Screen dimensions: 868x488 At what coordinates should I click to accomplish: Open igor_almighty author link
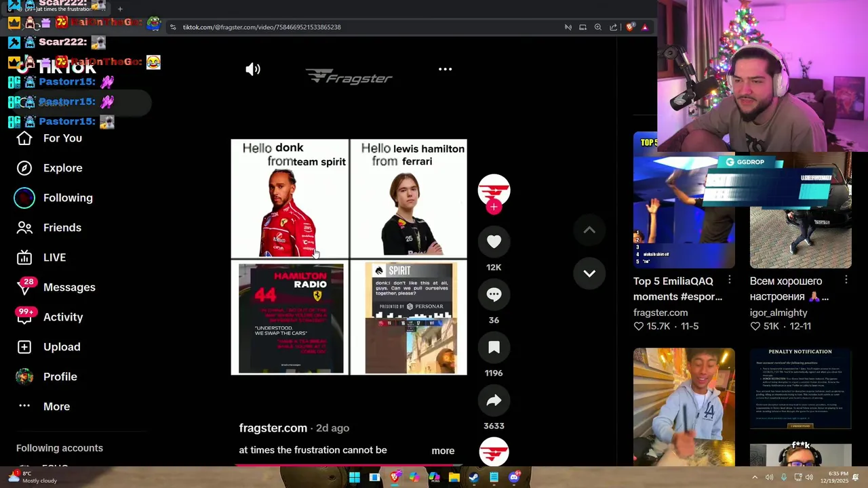click(x=778, y=312)
